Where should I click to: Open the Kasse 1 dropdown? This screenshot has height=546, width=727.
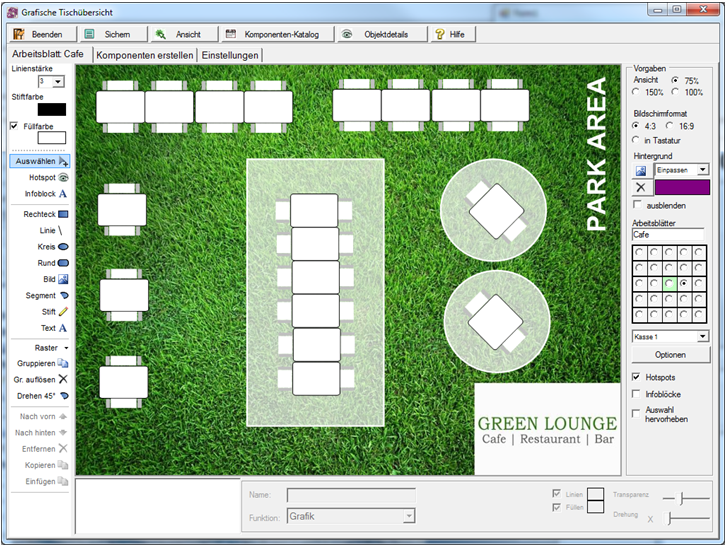703,337
